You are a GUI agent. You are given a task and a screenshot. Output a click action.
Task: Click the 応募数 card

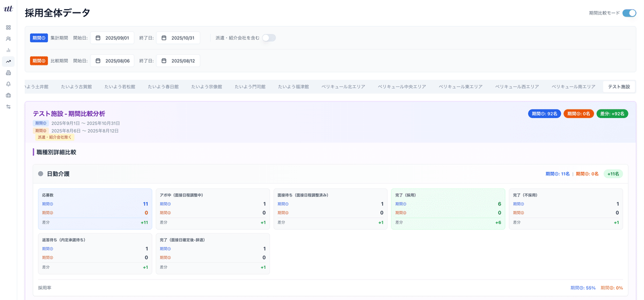[x=95, y=209]
